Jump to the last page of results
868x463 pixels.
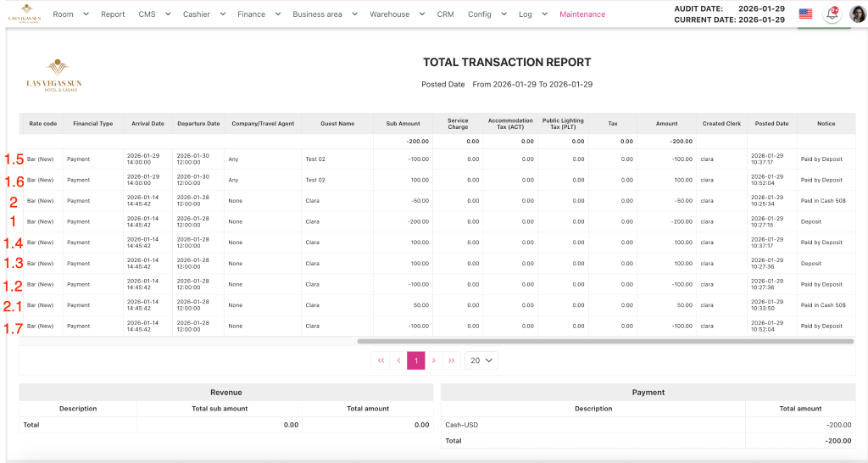[452, 360]
